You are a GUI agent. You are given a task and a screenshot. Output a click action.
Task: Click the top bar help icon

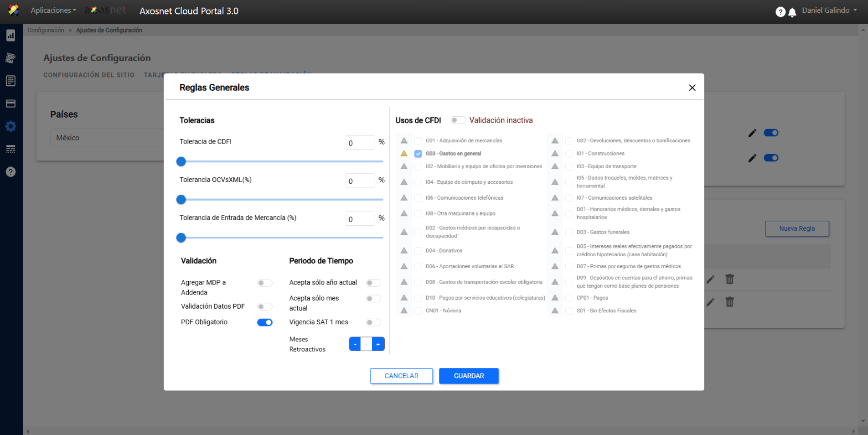coord(780,12)
